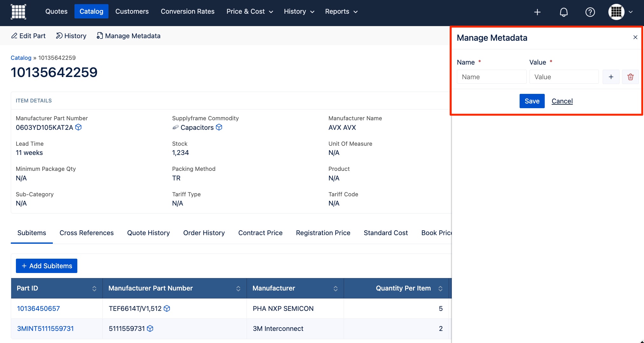Open the help question mark icon

(590, 12)
